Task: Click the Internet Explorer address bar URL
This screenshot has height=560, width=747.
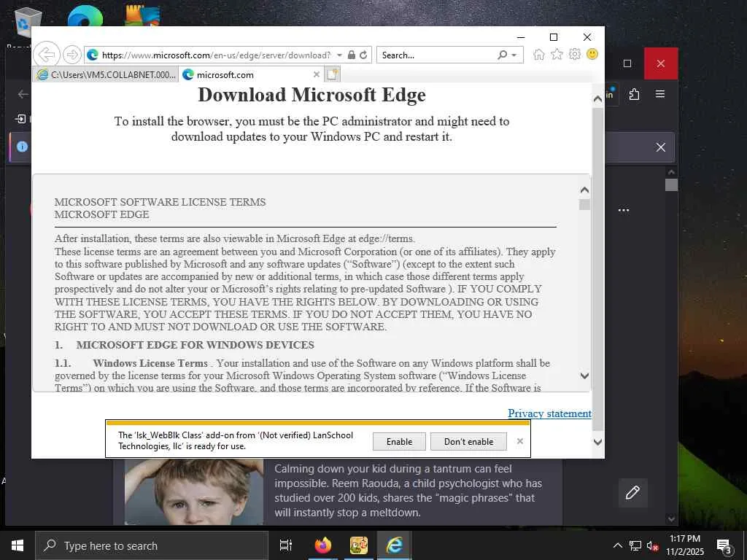Action: click(x=216, y=55)
